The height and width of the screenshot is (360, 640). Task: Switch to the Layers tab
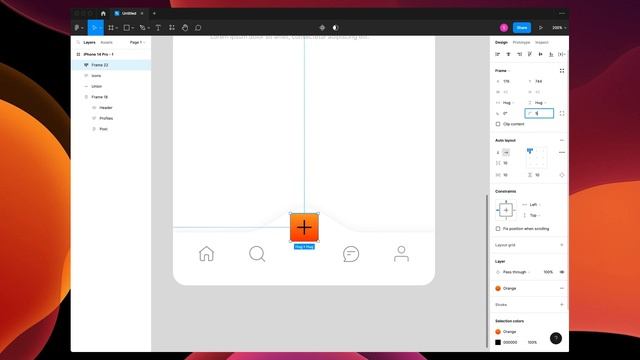point(89,42)
